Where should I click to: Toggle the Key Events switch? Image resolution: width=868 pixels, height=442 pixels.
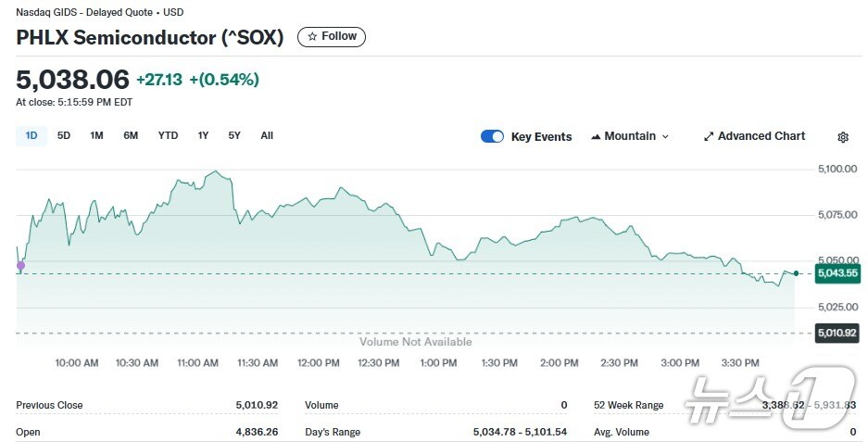(x=492, y=137)
